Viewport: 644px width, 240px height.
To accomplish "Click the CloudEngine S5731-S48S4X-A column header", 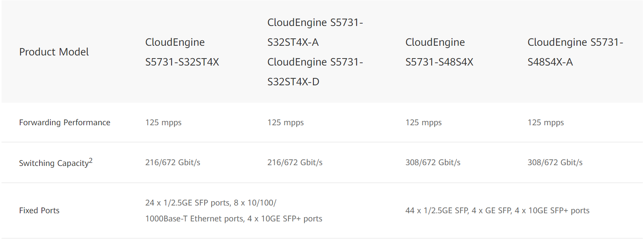I will [x=575, y=52].
